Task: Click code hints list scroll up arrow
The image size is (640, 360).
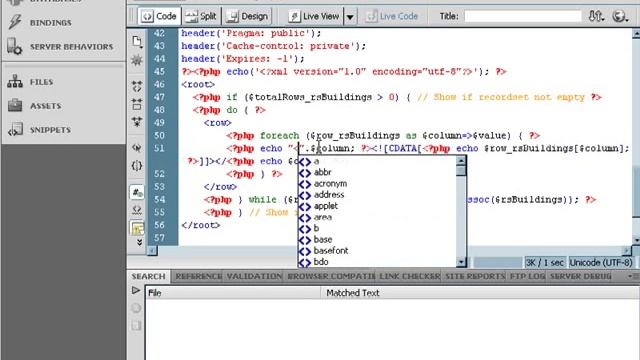Action: [461, 161]
